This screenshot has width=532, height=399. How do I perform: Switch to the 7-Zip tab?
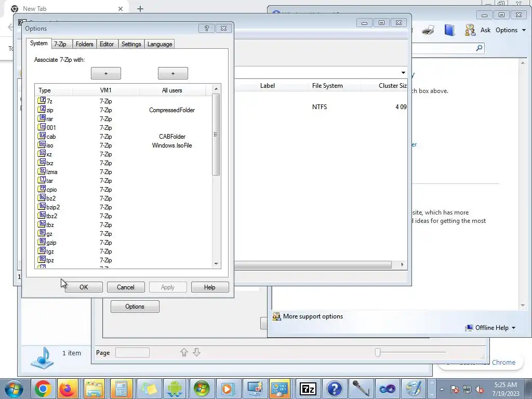click(x=60, y=44)
